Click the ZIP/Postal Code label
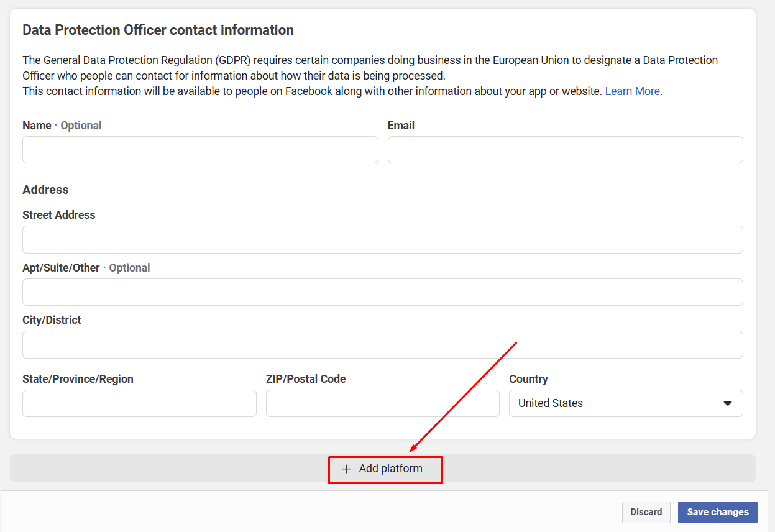 click(306, 379)
